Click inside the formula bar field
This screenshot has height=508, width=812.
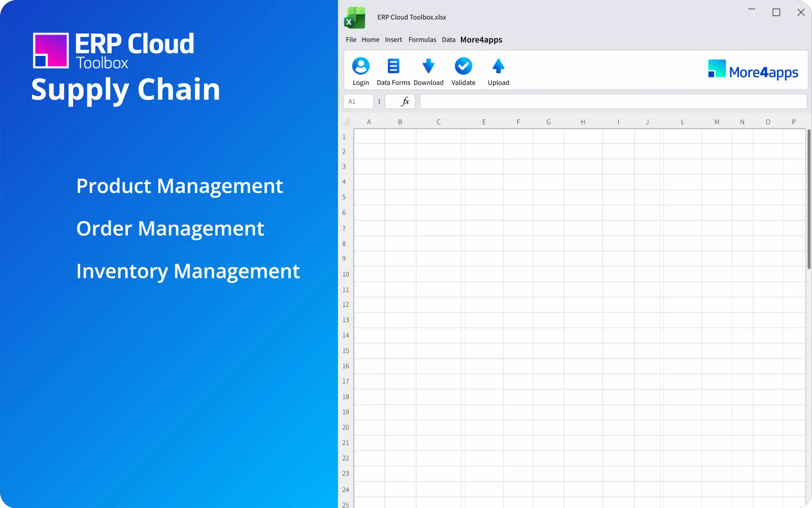[613, 102]
